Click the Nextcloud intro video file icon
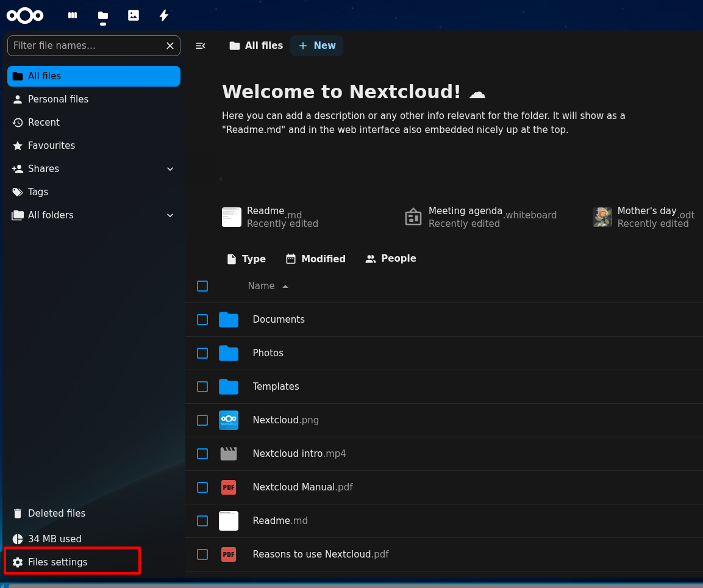The image size is (703, 588). [x=229, y=454]
